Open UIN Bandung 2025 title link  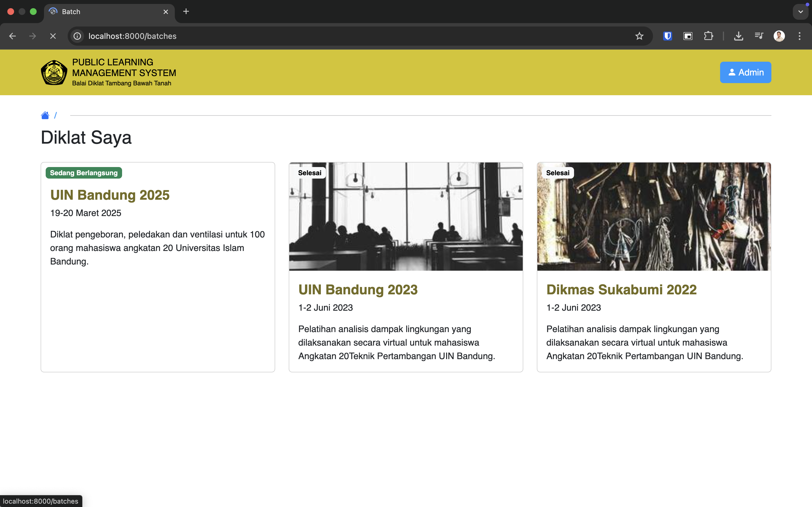point(110,195)
